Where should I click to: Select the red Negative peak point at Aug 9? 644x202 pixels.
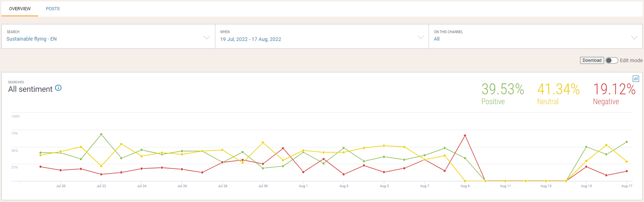click(x=465, y=136)
